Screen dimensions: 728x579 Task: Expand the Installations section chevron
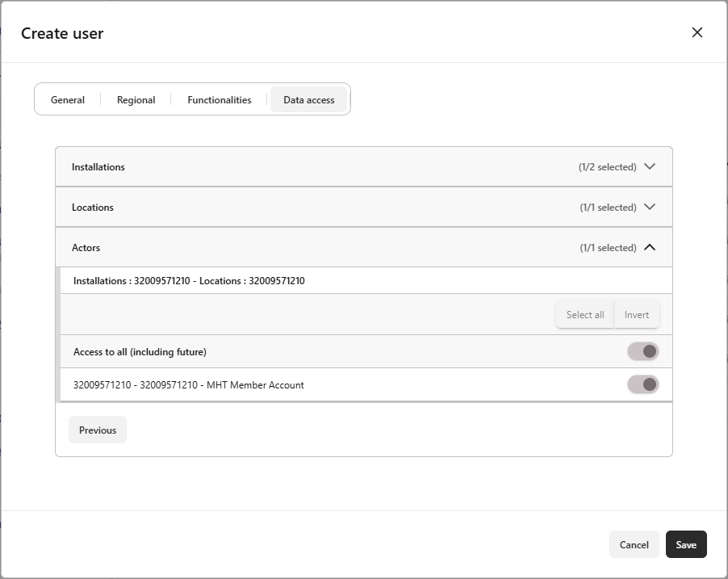650,167
